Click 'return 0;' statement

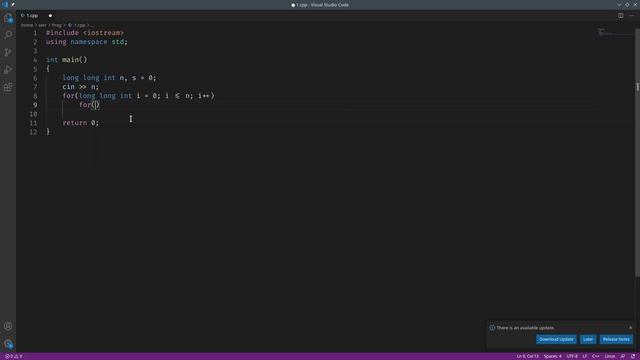80,123
